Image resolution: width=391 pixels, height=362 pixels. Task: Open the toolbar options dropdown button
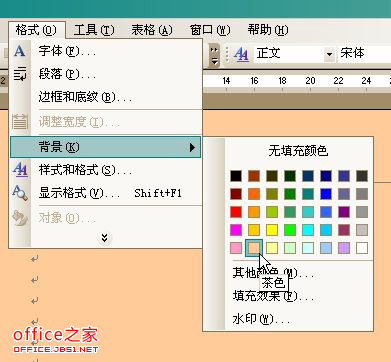pyautogui.click(x=214, y=55)
